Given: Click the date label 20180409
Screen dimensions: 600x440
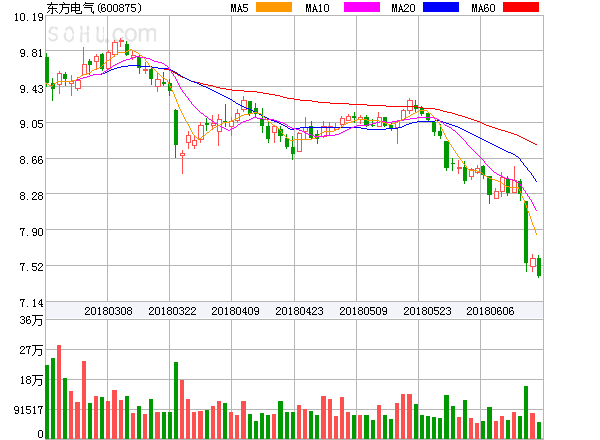Looking at the screenshot, I should 235,311.
